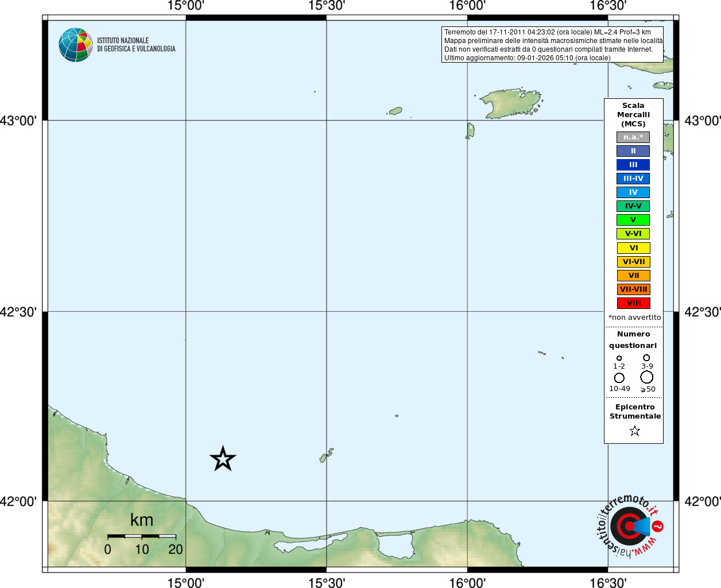The height and width of the screenshot is (588, 721).
Task: Select the red VIII intensity swatch
Action: pos(634,303)
